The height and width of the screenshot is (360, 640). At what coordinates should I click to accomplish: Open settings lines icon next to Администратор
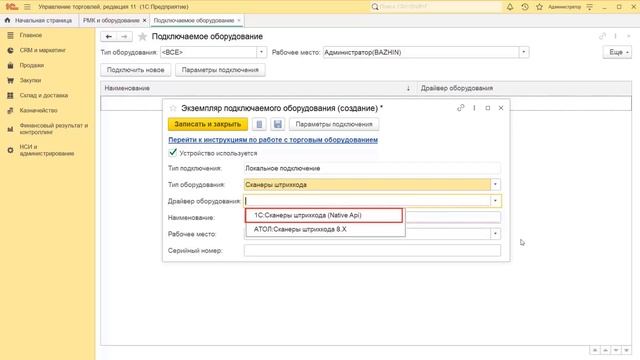tap(590, 7)
